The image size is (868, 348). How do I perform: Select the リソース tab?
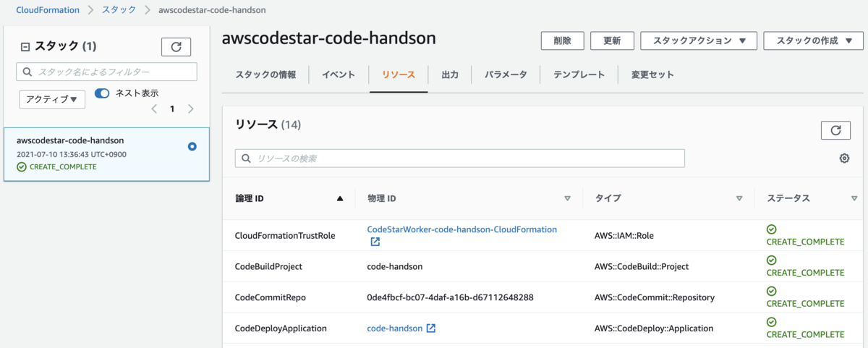[x=399, y=75]
